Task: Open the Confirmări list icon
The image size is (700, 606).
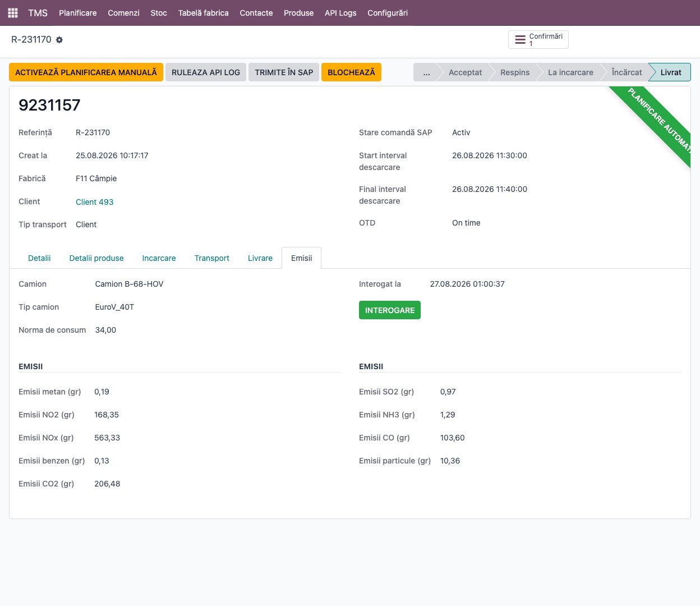Action: [521, 40]
